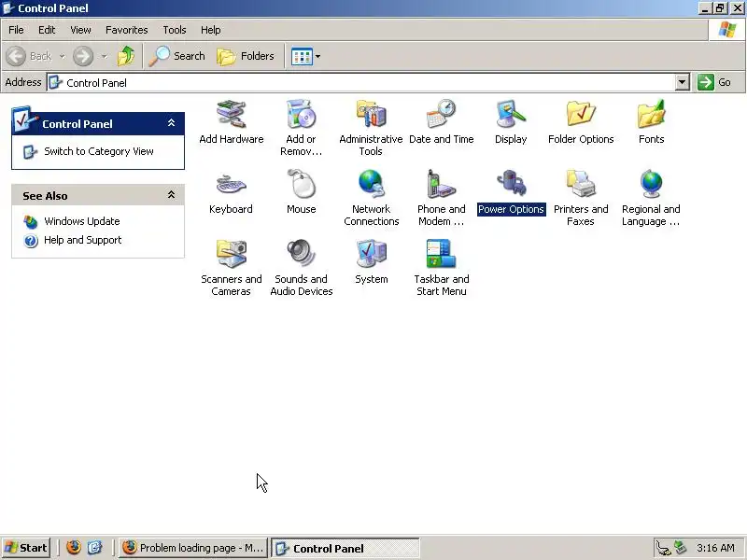Click the Up folder toolbar icon
The width and height of the screenshot is (747, 560).
126,56
